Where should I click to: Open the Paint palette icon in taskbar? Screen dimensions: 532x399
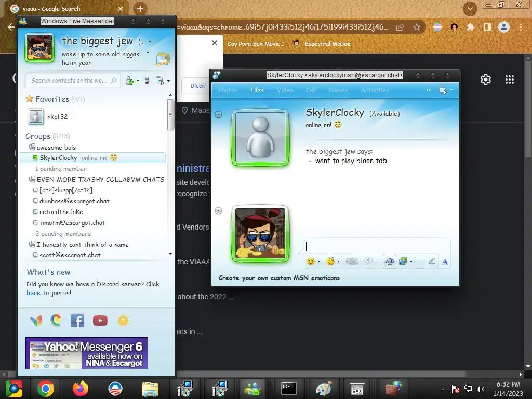coord(324,389)
